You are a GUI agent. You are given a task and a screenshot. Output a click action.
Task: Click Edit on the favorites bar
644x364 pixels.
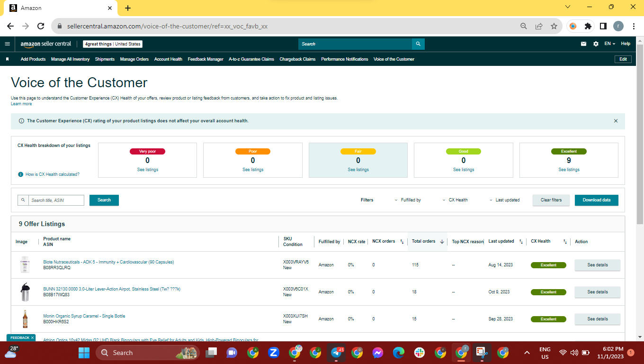coord(623,59)
